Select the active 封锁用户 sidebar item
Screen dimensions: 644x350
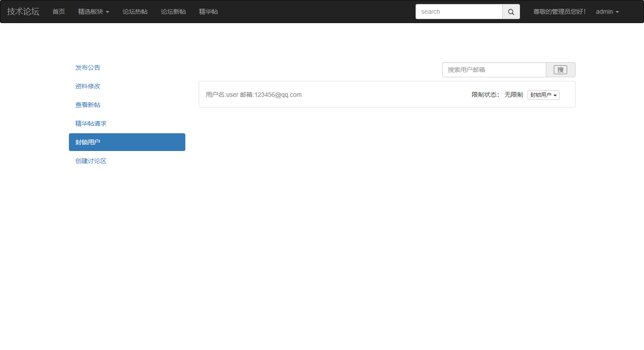point(127,142)
